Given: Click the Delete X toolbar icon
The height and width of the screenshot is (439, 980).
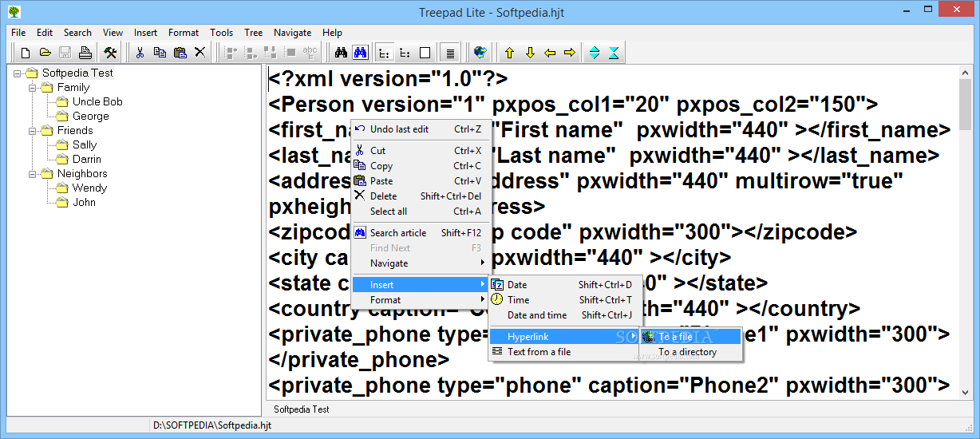Looking at the screenshot, I should (200, 53).
